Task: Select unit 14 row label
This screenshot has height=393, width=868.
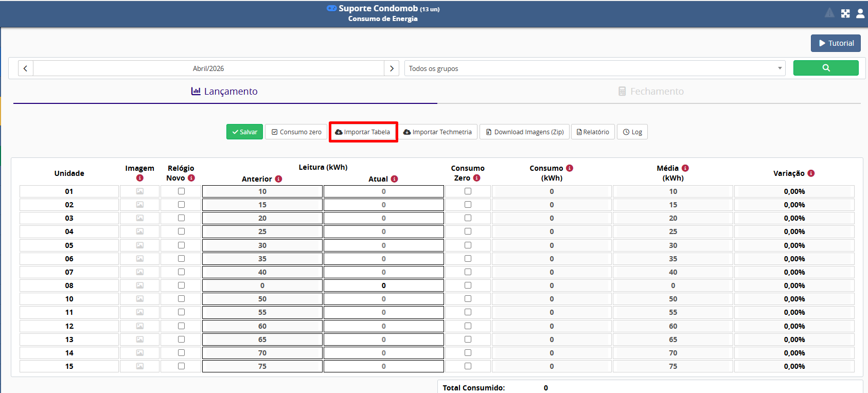Action: (69, 353)
